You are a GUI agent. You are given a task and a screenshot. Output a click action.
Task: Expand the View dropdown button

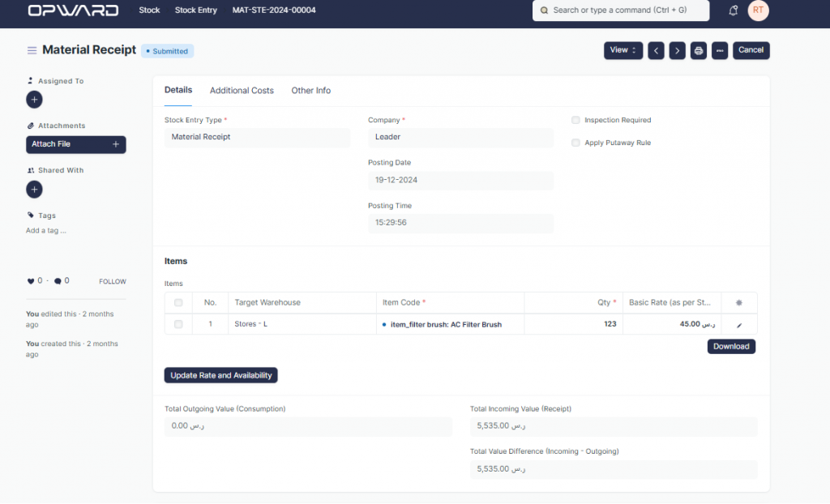click(622, 50)
